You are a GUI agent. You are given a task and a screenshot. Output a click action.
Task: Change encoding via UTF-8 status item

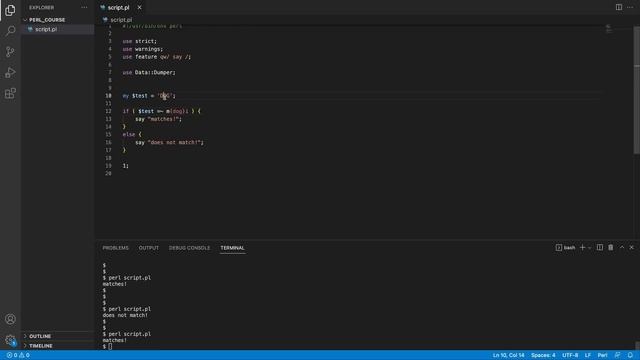click(x=570, y=355)
